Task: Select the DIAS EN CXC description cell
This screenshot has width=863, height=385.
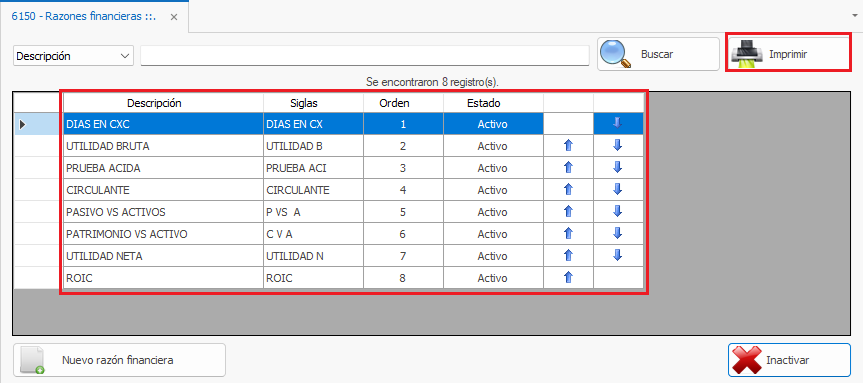Action: click(163, 124)
